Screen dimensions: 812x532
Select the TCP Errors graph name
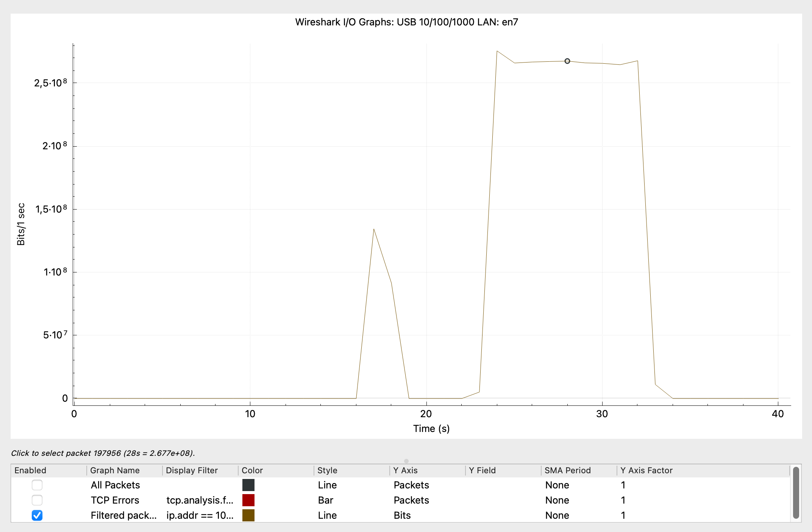pyautogui.click(x=115, y=500)
